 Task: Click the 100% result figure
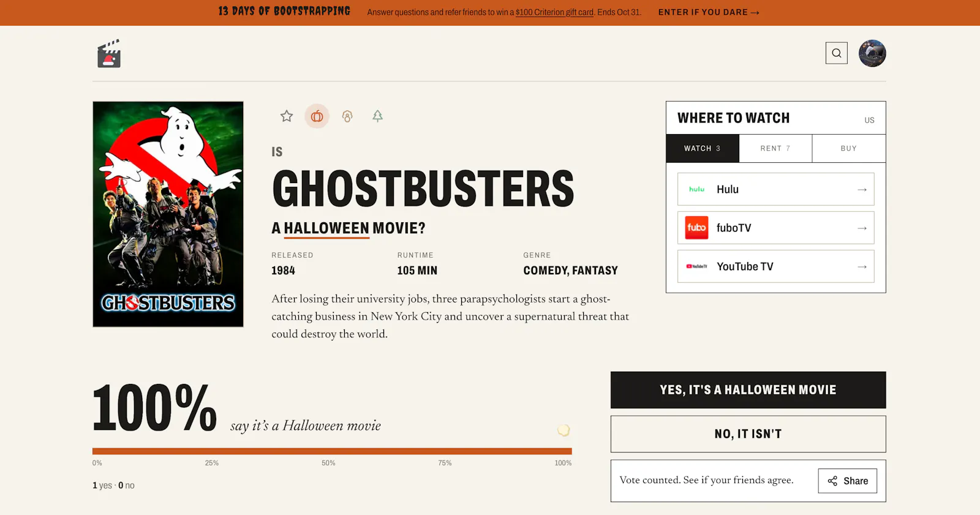154,408
